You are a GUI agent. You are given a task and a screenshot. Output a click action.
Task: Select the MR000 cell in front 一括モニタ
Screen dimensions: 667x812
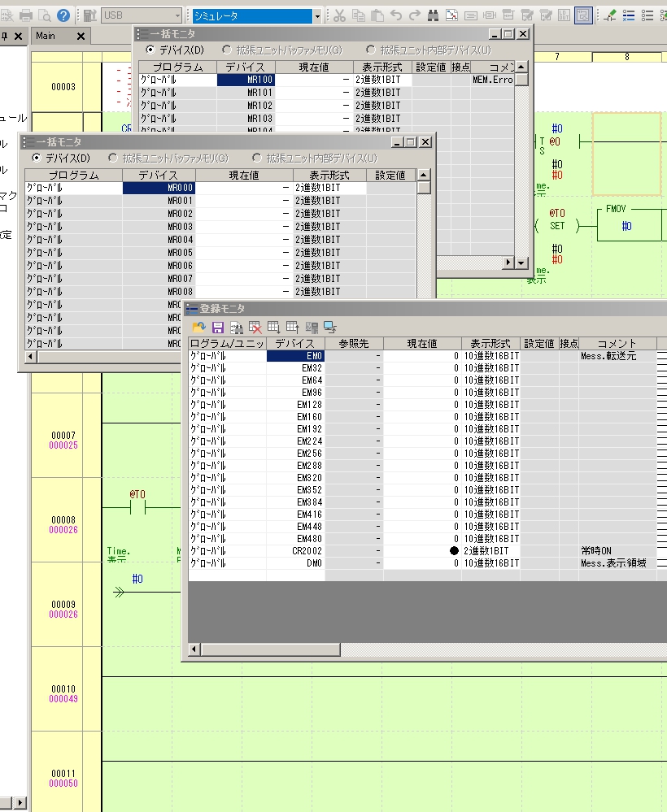coord(159,188)
